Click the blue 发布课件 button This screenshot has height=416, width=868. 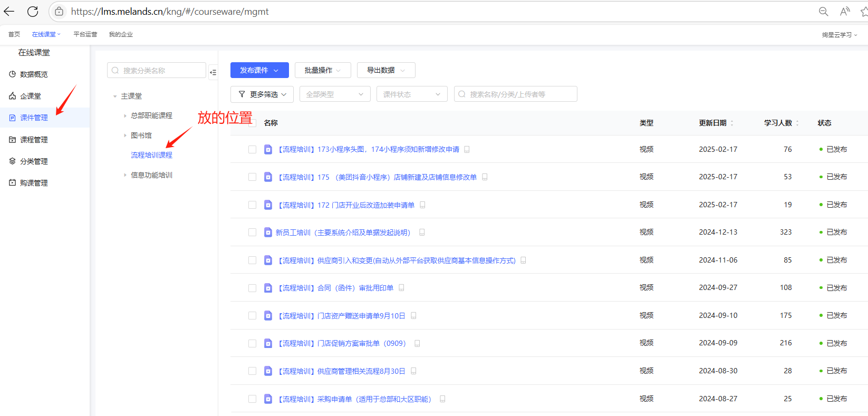[x=259, y=70]
